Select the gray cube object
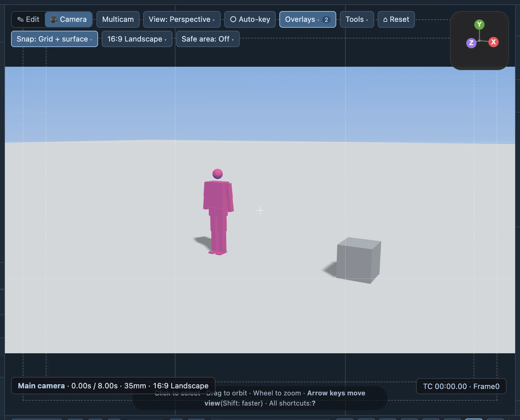Viewport: 520px width, 420px height. coord(359,260)
